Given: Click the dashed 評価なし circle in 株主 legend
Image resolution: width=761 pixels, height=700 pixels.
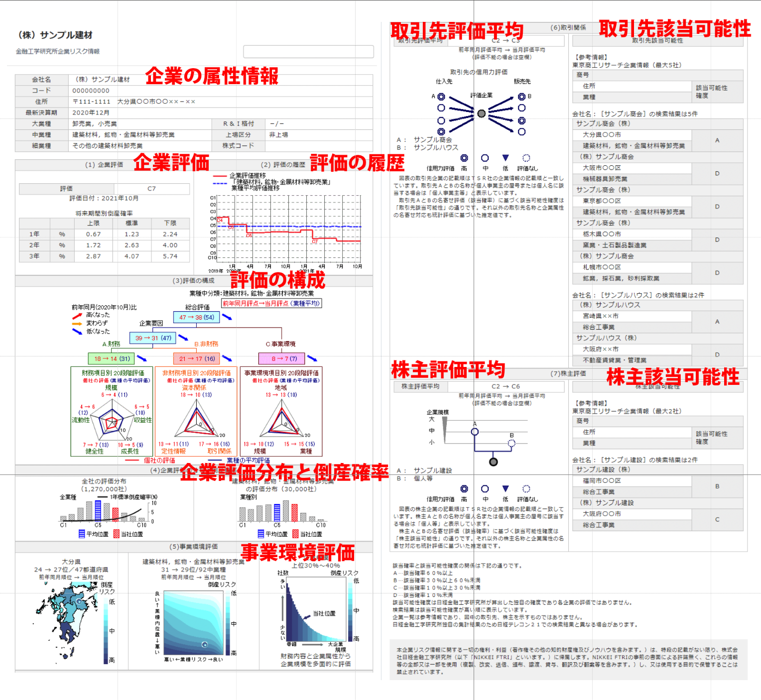Looking at the screenshot, I should [x=526, y=489].
